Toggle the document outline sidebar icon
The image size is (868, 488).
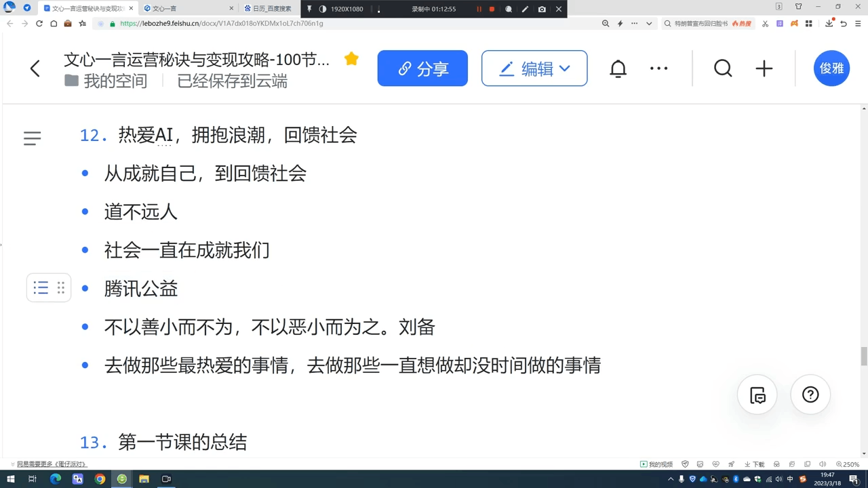(32, 138)
